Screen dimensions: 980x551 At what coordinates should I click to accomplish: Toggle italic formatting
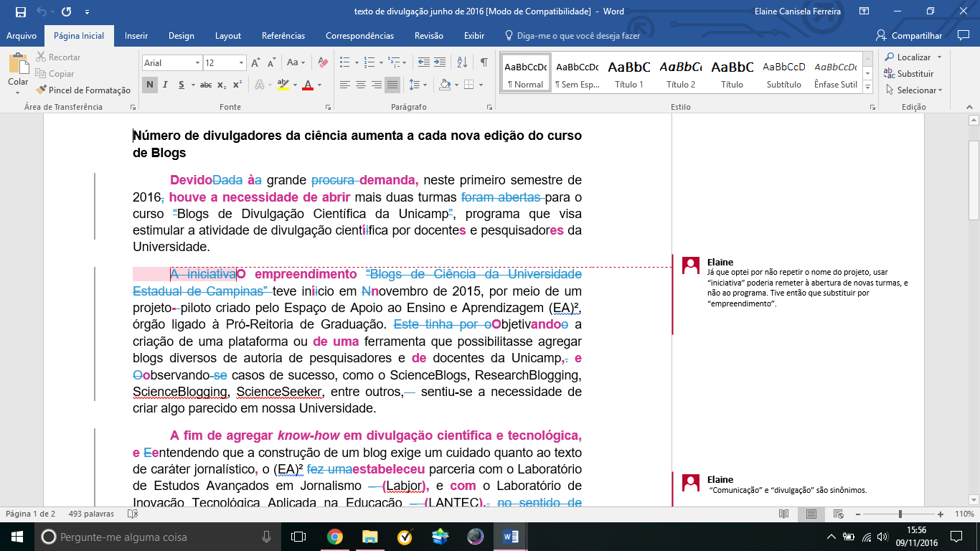click(165, 85)
